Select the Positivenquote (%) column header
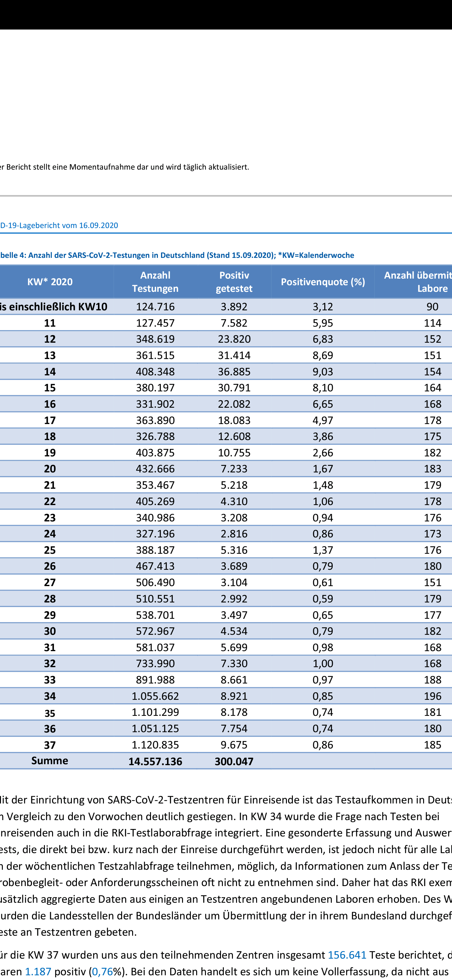 coord(323,281)
